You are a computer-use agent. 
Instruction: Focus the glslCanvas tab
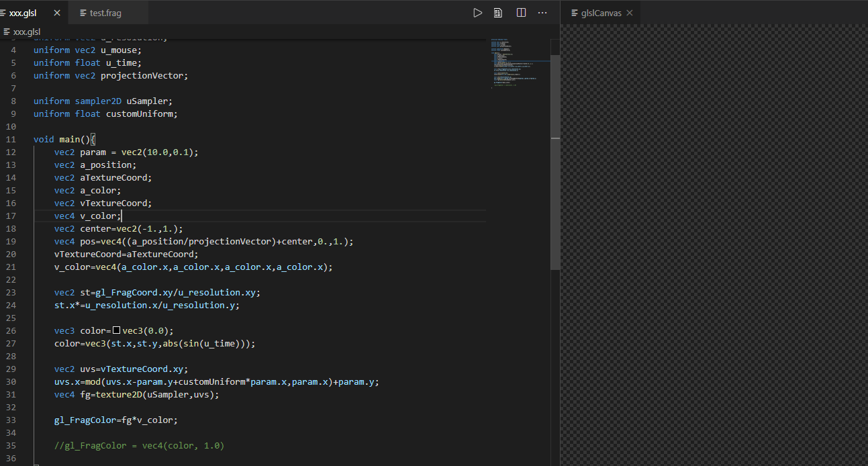(x=600, y=13)
